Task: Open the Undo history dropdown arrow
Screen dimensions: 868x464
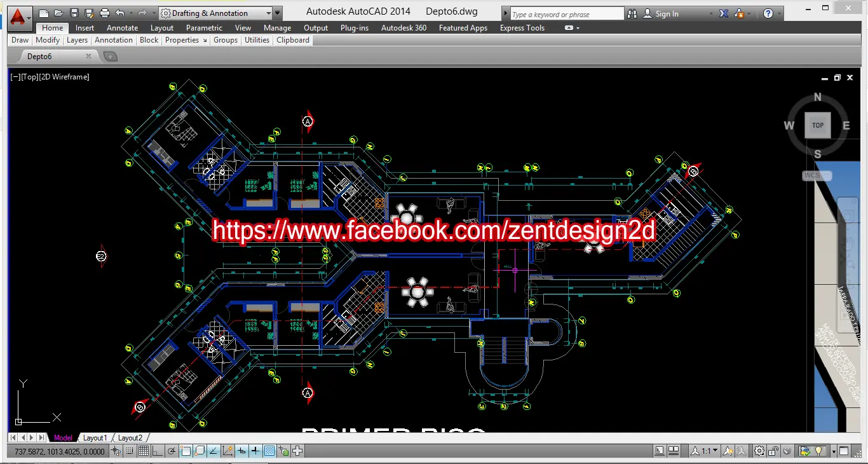Action: (131, 13)
